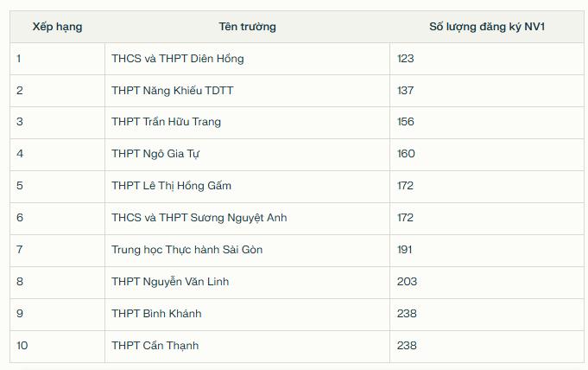Select the 'THCS và THPT Diên Hồng' cell
This screenshot has width=588, height=370.
click(x=248, y=59)
